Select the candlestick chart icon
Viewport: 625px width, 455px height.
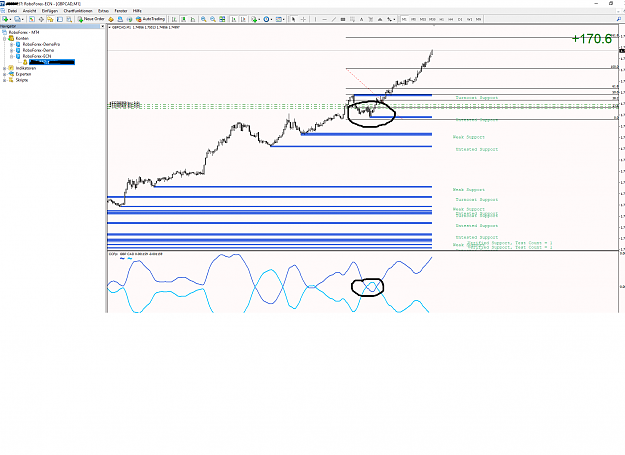pos(183,19)
